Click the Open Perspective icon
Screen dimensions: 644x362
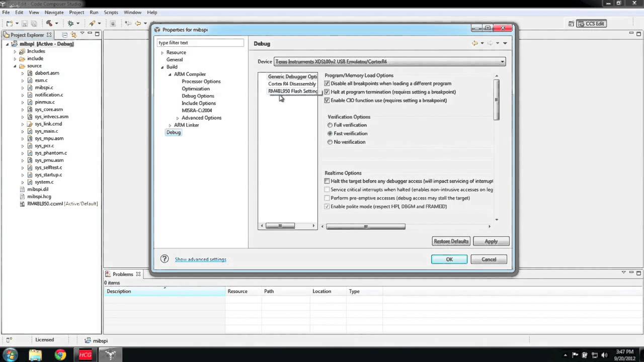point(571,24)
